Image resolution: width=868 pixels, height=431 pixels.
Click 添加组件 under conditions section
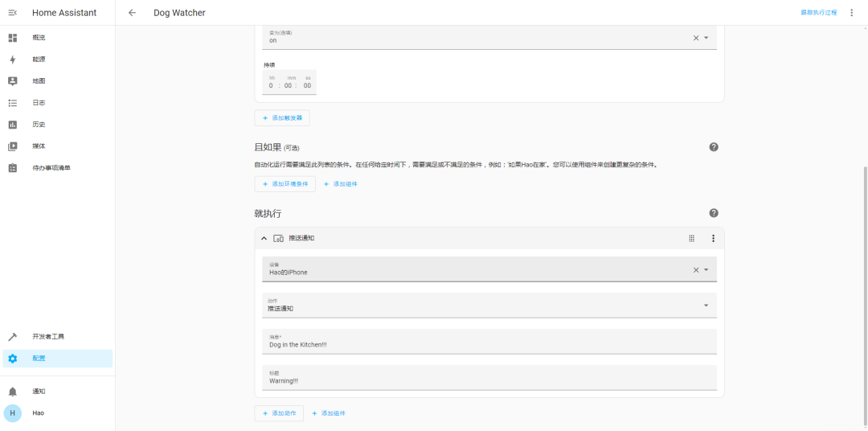coord(341,184)
